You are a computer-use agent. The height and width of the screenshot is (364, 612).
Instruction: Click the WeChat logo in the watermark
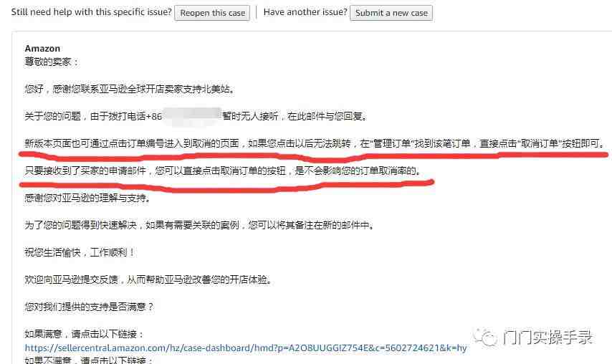pyautogui.click(x=484, y=337)
